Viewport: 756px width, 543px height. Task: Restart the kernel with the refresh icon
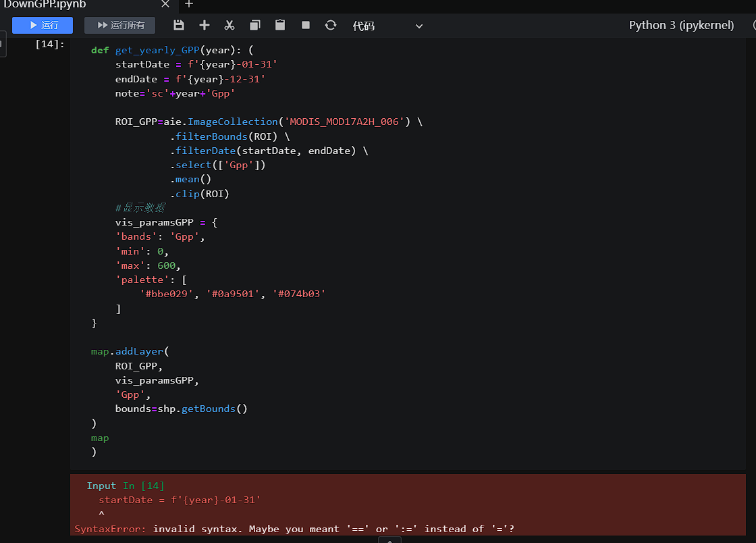[x=331, y=25]
